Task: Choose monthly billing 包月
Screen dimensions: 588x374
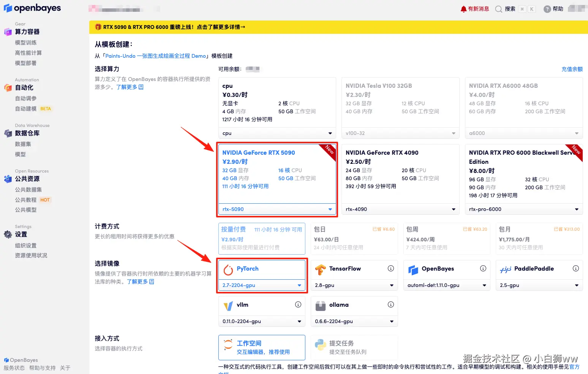Action: coord(539,239)
